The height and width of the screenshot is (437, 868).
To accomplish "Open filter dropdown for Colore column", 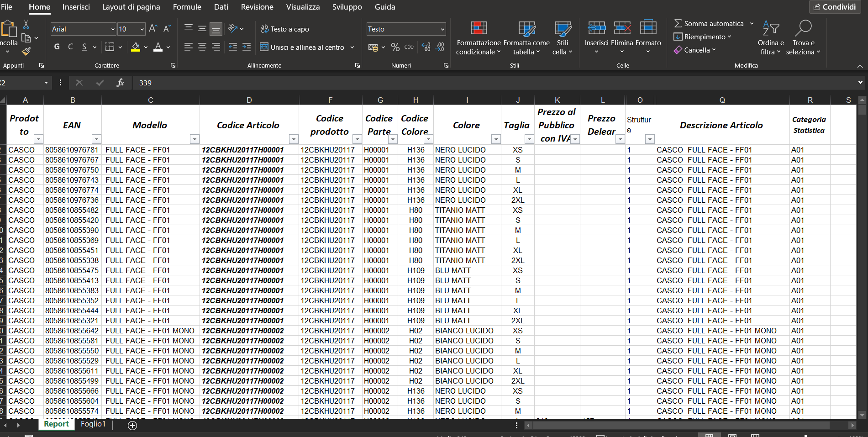I will (x=496, y=139).
